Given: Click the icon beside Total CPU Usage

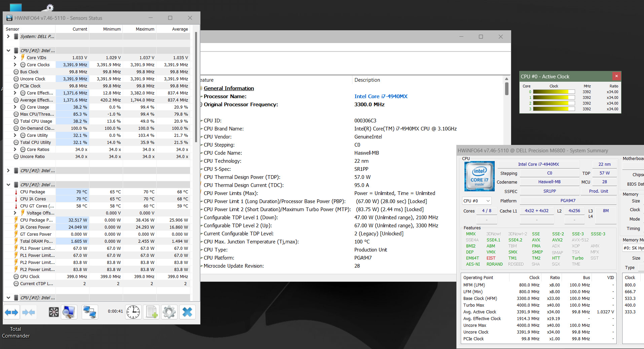Looking at the screenshot, I should tap(16, 121).
